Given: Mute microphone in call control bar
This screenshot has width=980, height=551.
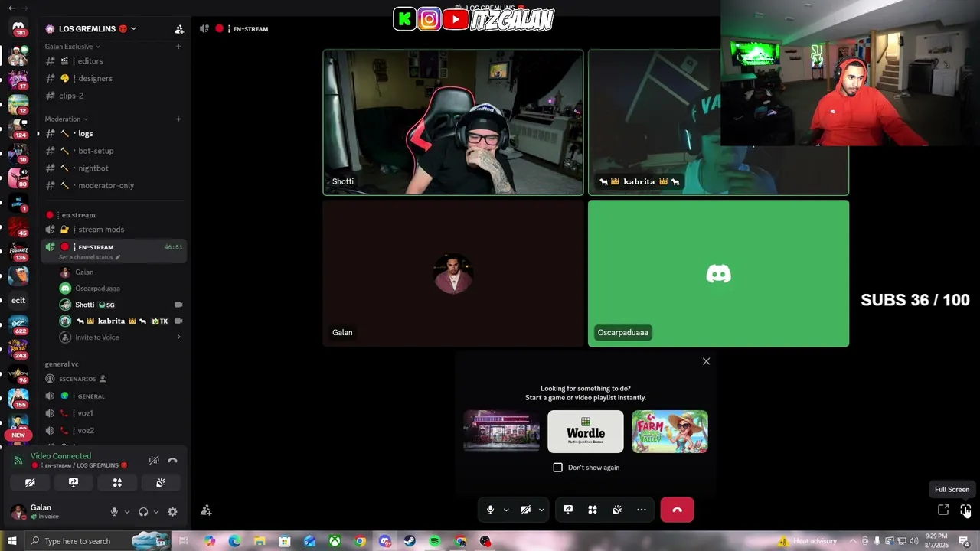Looking at the screenshot, I should [x=491, y=510].
